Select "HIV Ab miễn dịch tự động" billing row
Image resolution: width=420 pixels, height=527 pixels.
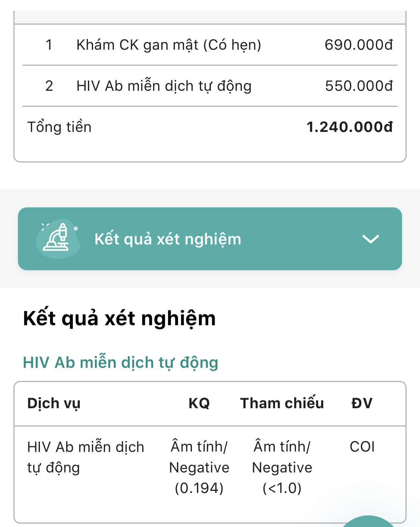click(x=164, y=86)
